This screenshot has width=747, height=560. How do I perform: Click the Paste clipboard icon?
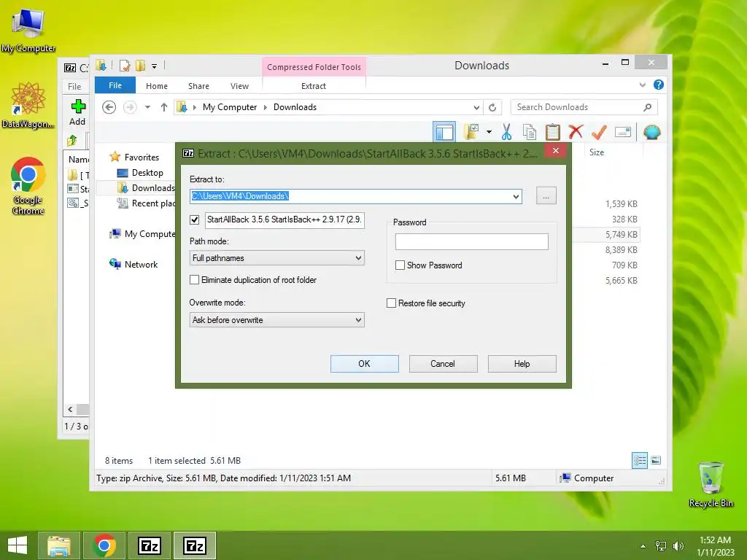553,132
